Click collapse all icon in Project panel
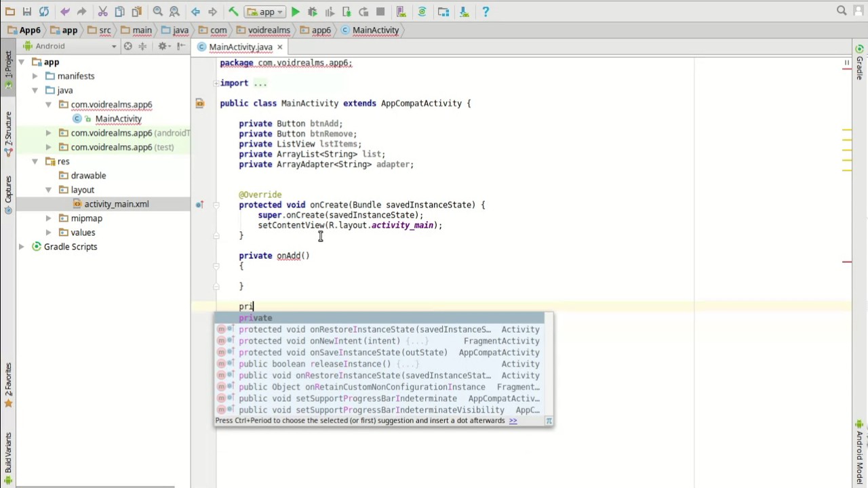The height and width of the screenshot is (488, 868). 142,46
